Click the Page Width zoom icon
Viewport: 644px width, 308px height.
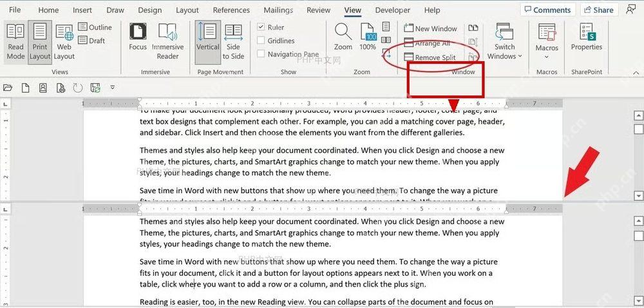tap(386, 53)
